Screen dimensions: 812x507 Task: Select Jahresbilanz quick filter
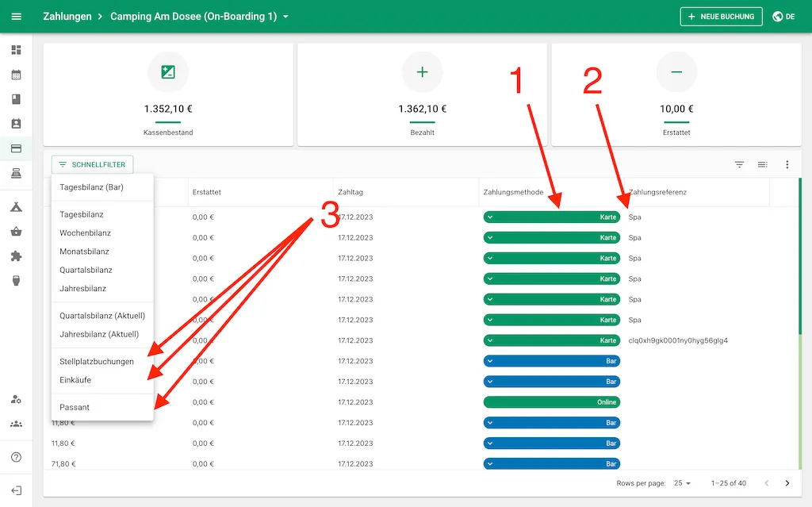tap(102, 288)
